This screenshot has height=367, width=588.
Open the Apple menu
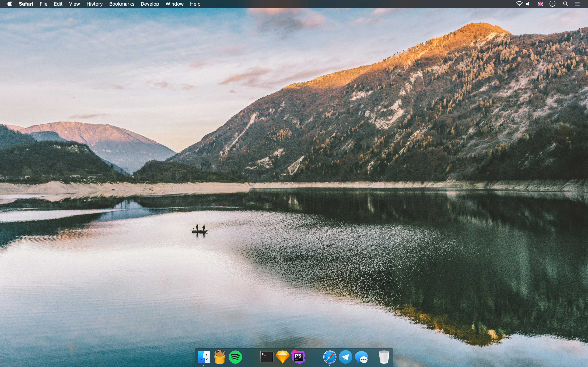[9, 4]
